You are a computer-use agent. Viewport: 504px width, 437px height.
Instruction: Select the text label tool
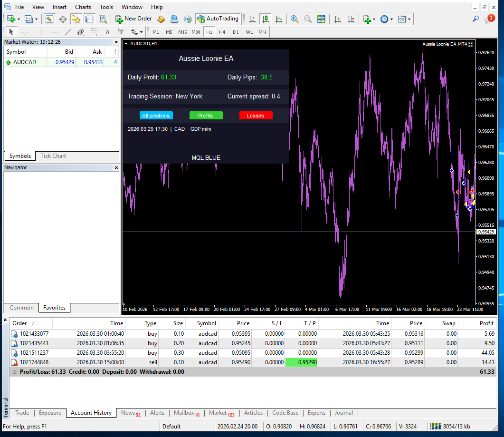click(107, 32)
